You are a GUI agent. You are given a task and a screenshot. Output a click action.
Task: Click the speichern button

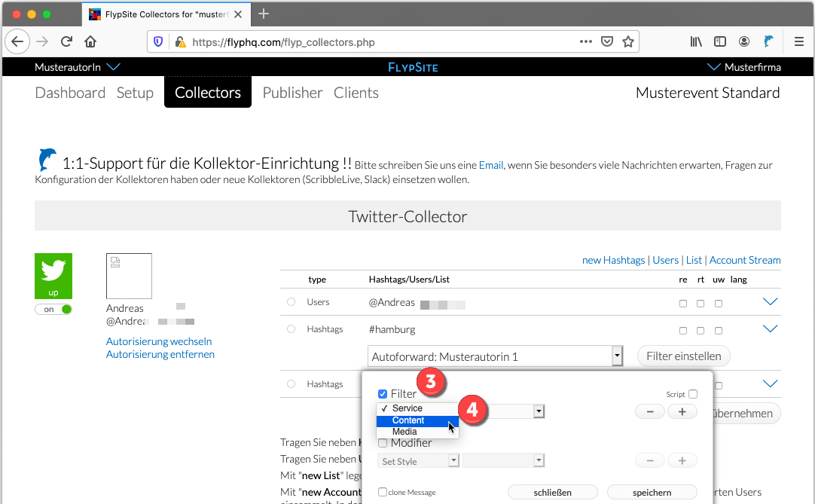coord(652,492)
